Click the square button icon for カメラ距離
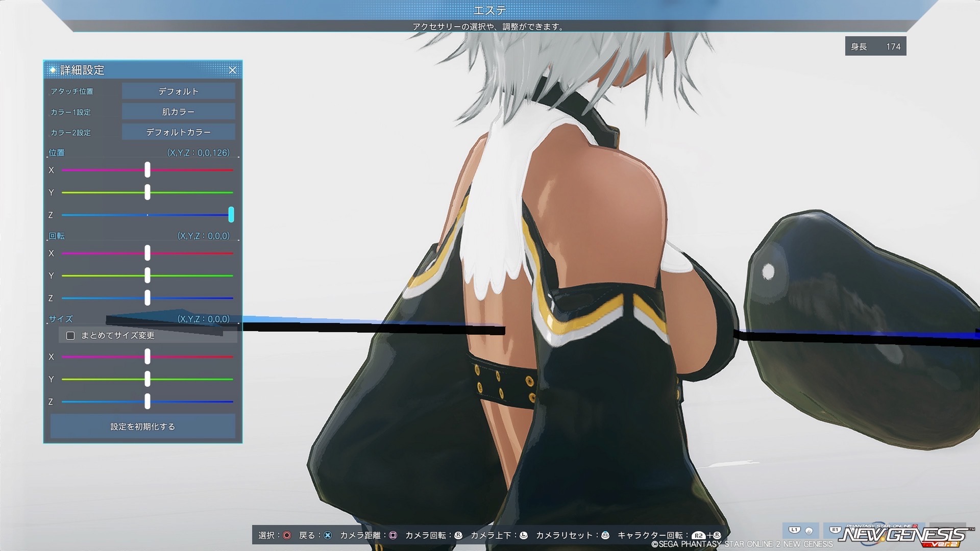Viewport: 980px width, 551px height. pyautogui.click(x=393, y=535)
